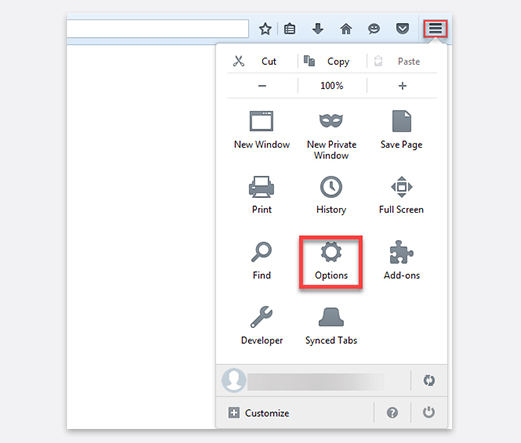Open a New Window

(262, 130)
